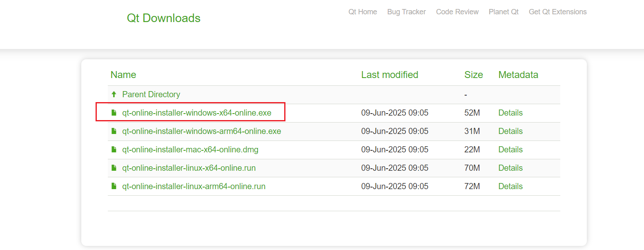Click the Parent Directory up-arrow icon
This screenshot has height=250, width=644.
[114, 94]
